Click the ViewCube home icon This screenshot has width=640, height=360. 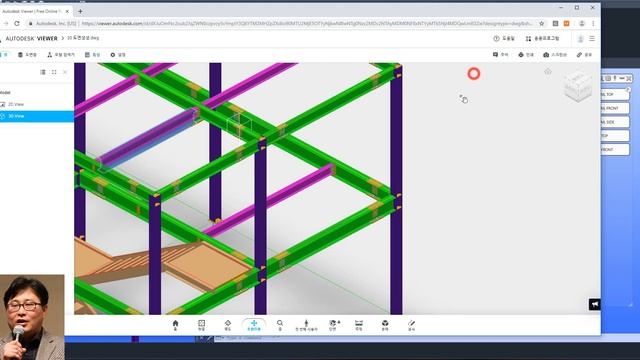click(x=548, y=72)
